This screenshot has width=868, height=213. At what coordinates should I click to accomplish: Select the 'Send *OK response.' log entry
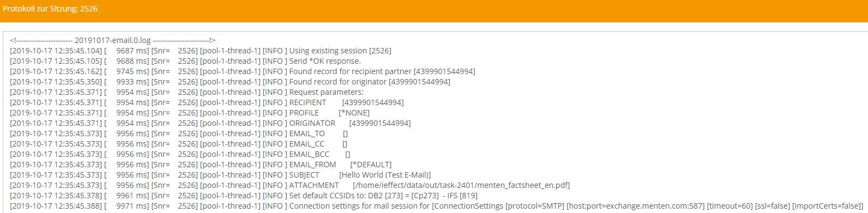click(185, 61)
